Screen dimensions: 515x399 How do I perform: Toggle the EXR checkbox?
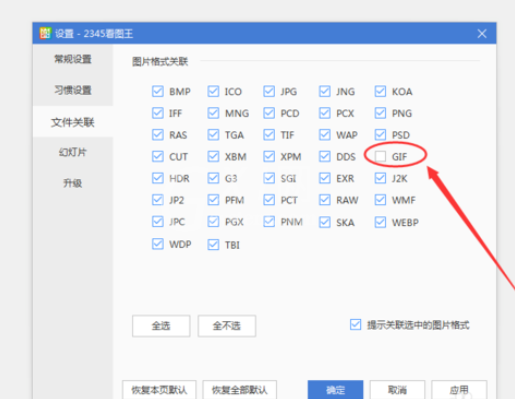[x=325, y=178]
